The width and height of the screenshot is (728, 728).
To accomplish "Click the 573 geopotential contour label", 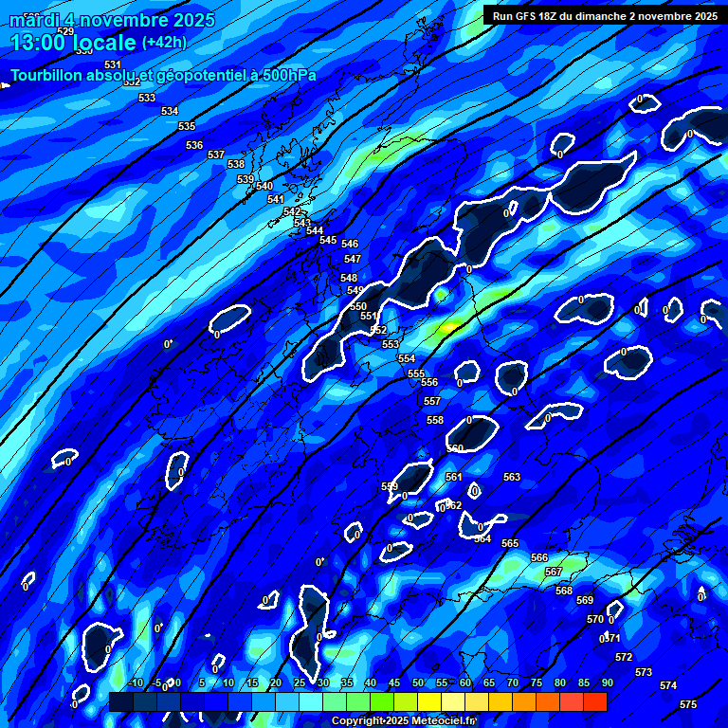I will (644, 672).
